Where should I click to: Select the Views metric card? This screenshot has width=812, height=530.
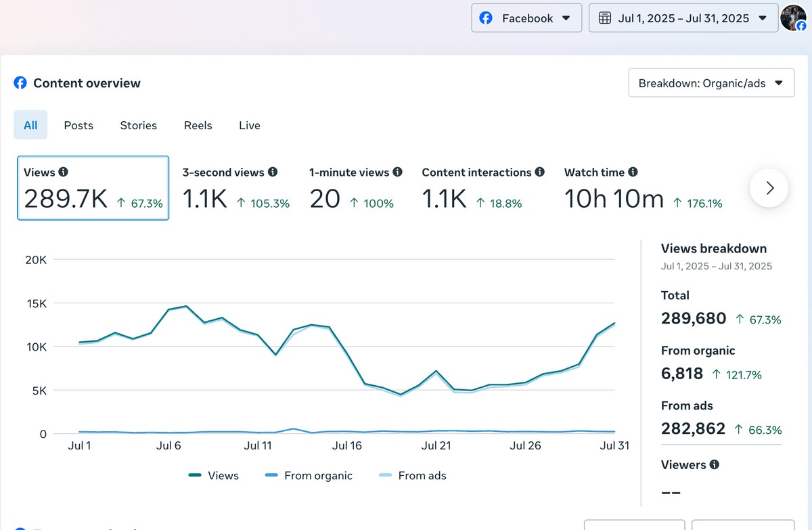[x=93, y=188]
